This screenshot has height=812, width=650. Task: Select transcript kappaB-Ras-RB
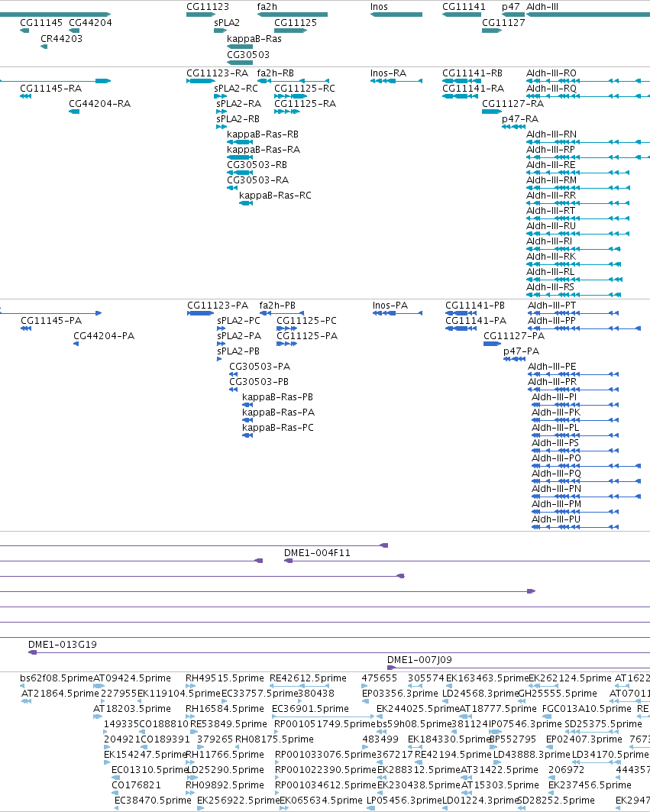pos(263,134)
